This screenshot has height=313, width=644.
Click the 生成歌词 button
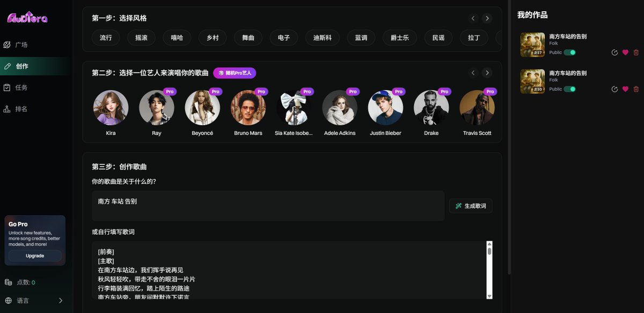[x=470, y=206]
